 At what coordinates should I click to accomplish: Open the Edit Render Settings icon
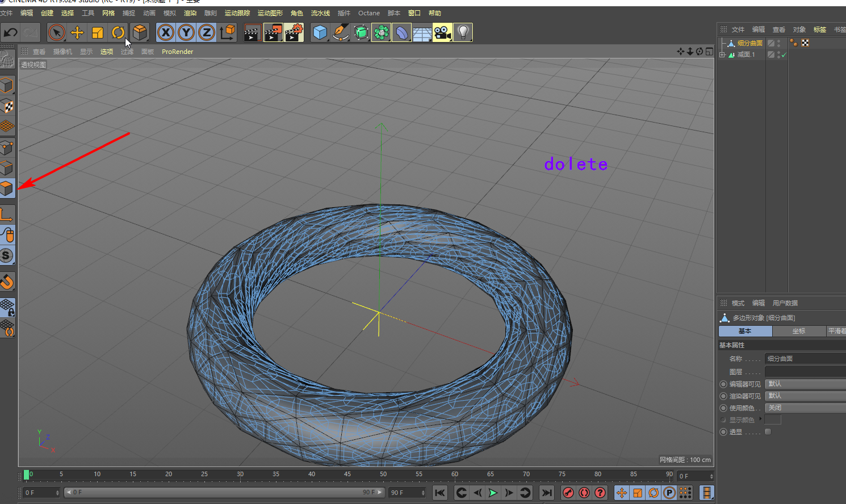[294, 32]
